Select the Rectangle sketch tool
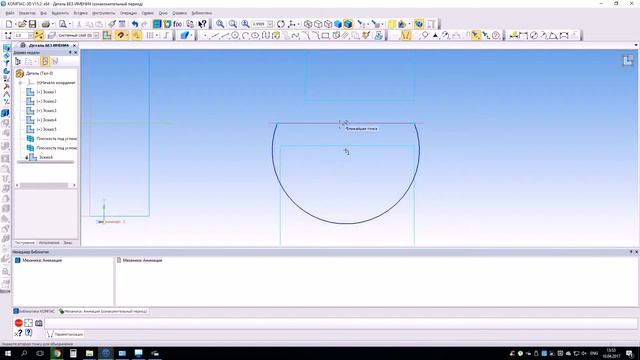The width and height of the screenshot is (640, 360). click(x=325, y=36)
